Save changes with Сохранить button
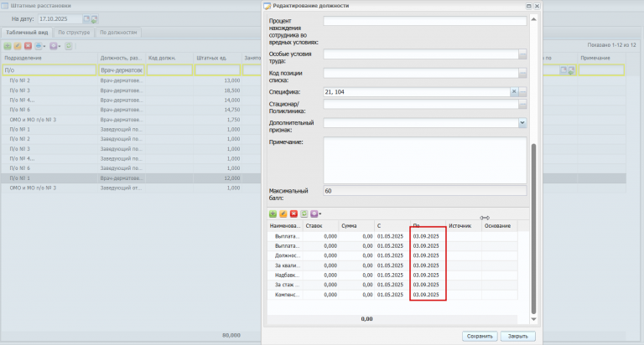Image resolution: width=644 pixels, height=345 pixels. (x=480, y=337)
